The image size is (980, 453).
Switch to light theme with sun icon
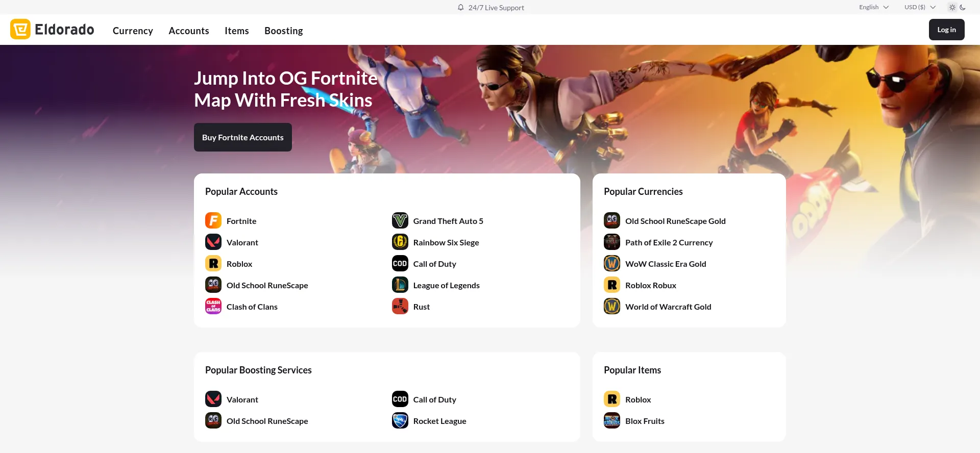[x=952, y=7]
